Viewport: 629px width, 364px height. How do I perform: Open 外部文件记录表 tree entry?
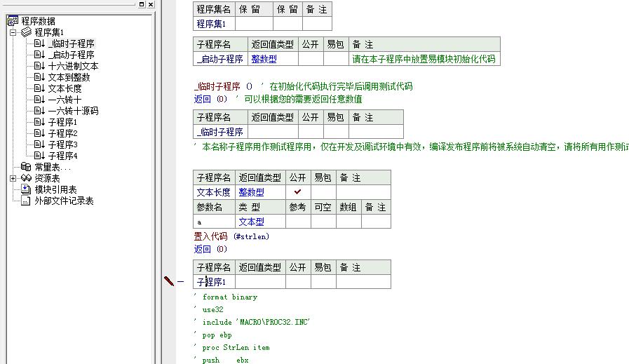[x=64, y=201]
